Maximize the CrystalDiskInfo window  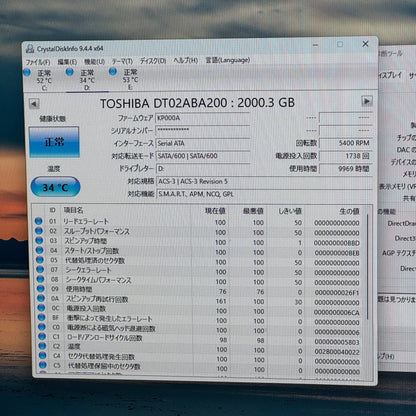tap(340, 44)
